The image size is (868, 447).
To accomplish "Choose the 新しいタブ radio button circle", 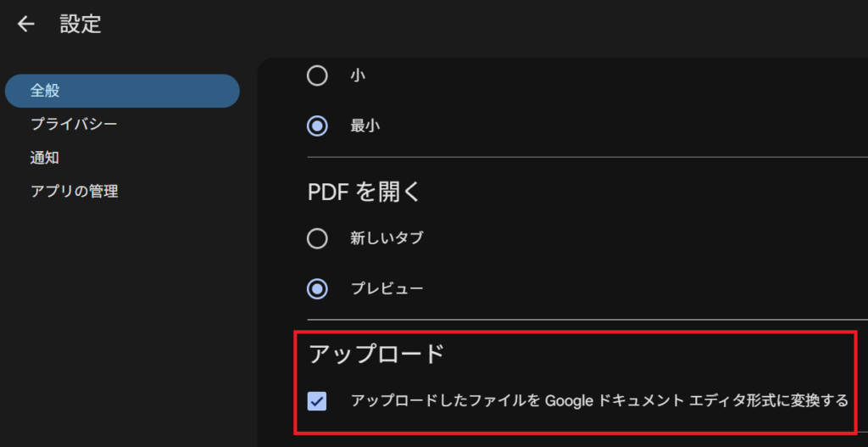I will [317, 238].
